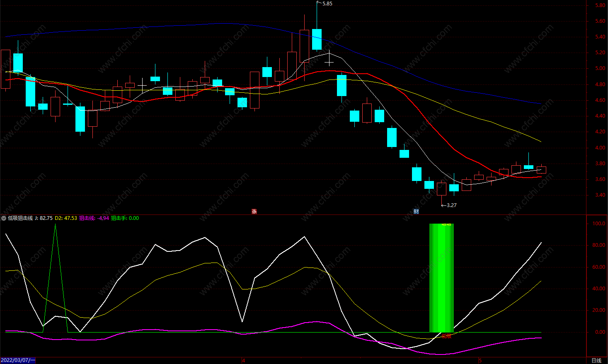Click the candlestick at the 5.85 high
Viewport: 608px width, 364px height.
[317, 39]
